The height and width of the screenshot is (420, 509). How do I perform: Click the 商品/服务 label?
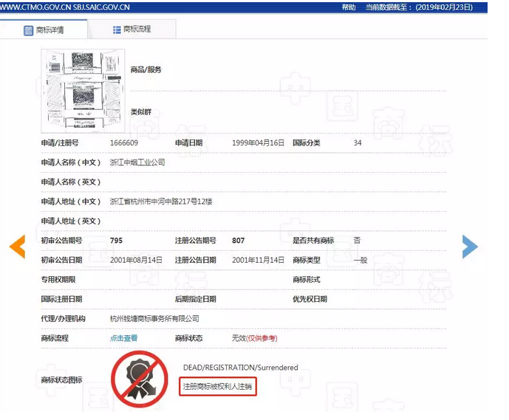pos(146,69)
